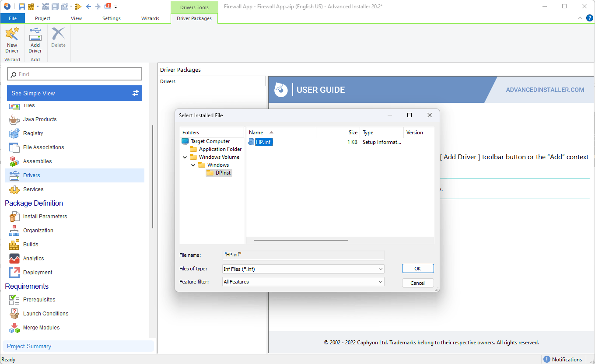Open the Merge Modules page
Screen dimensions: 595x364
(41, 328)
